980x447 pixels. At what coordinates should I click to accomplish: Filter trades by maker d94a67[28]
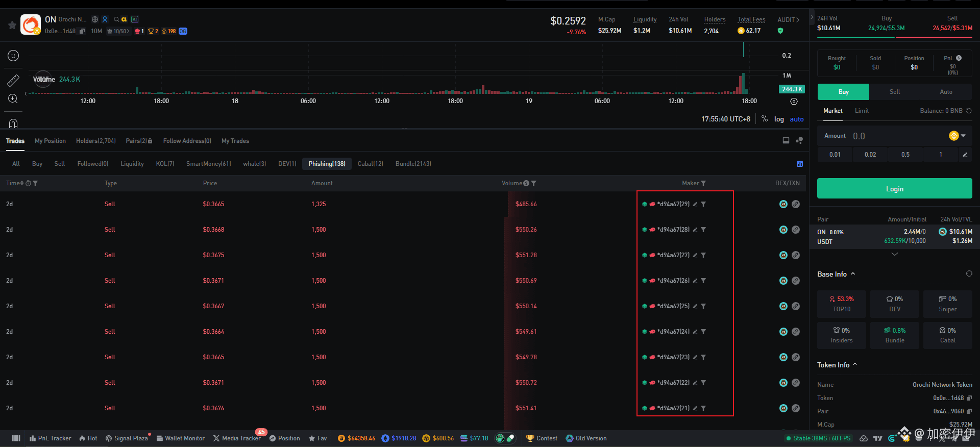click(x=703, y=230)
